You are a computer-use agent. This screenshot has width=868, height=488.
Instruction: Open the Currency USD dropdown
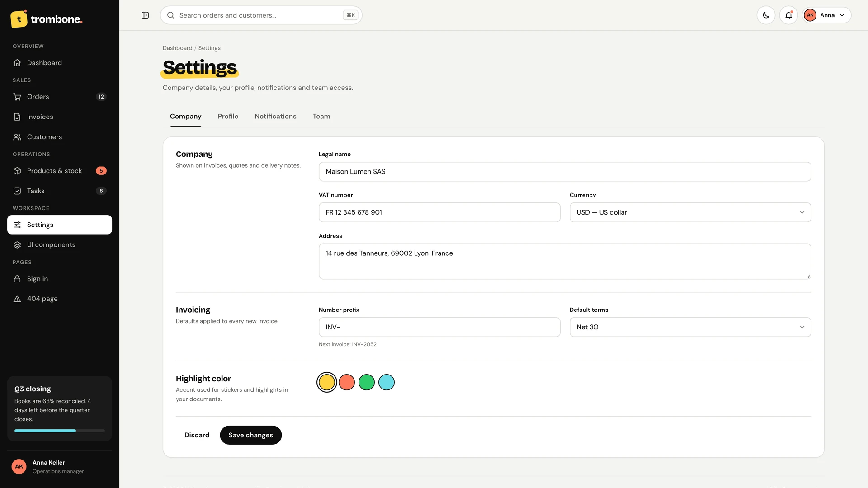pos(690,212)
